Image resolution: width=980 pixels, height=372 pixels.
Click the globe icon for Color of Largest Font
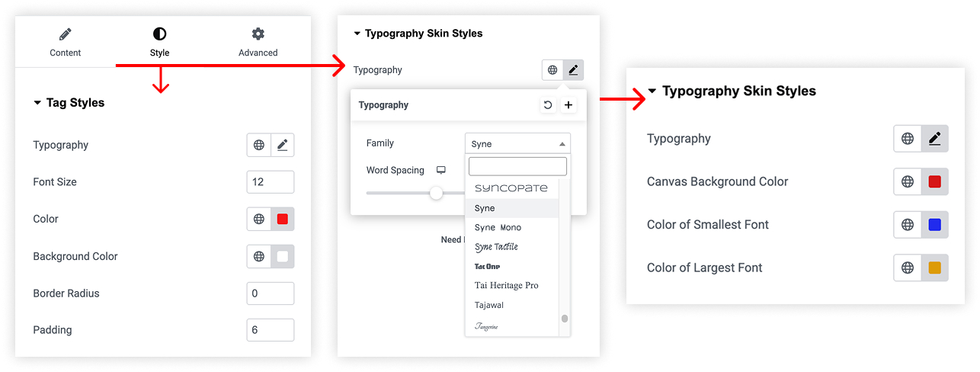click(907, 268)
